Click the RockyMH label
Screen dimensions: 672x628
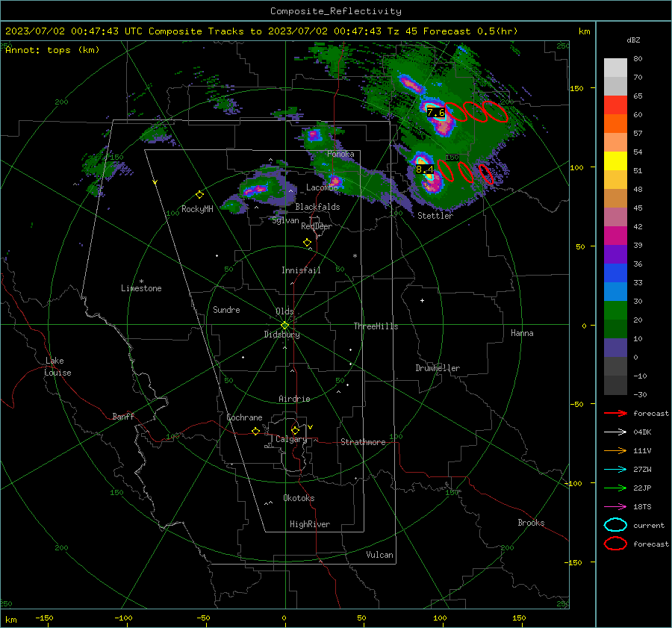click(x=197, y=209)
